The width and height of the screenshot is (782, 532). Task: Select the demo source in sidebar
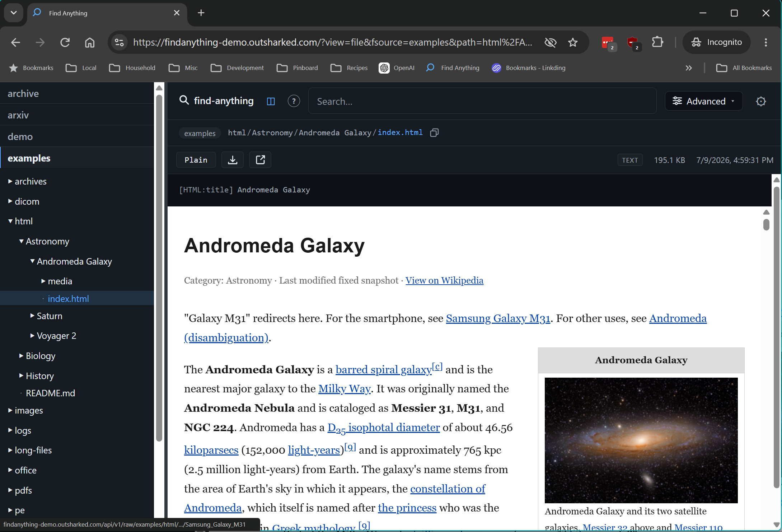point(77,136)
